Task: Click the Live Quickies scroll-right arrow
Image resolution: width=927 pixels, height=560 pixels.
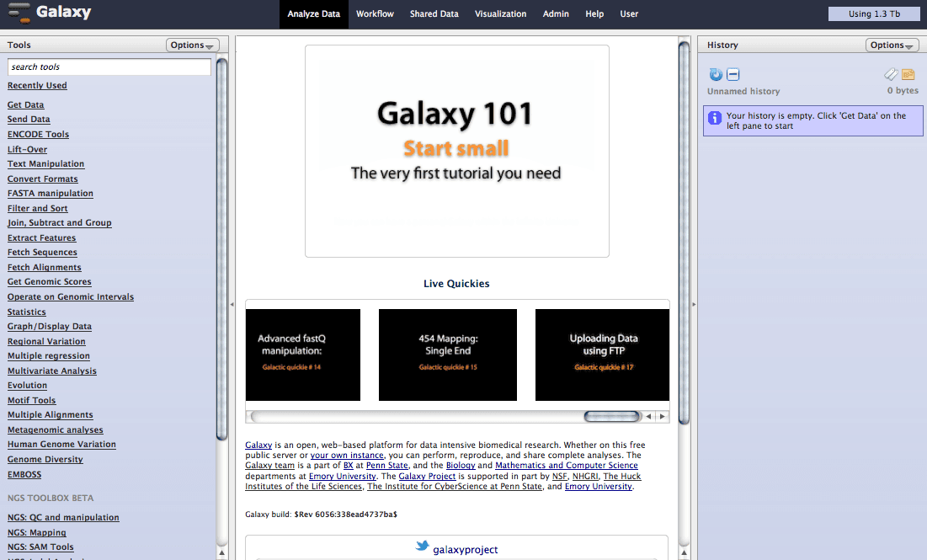Action: tap(662, 416)
